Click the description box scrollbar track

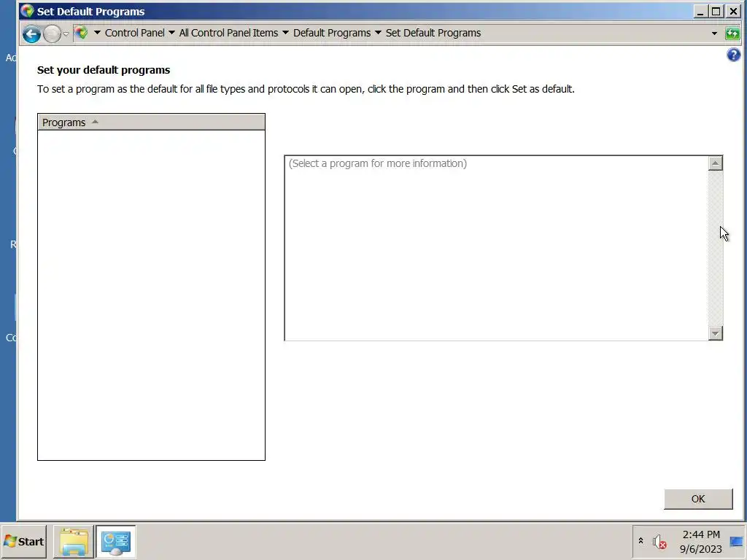pyautogui.click(x=715, y=248)
